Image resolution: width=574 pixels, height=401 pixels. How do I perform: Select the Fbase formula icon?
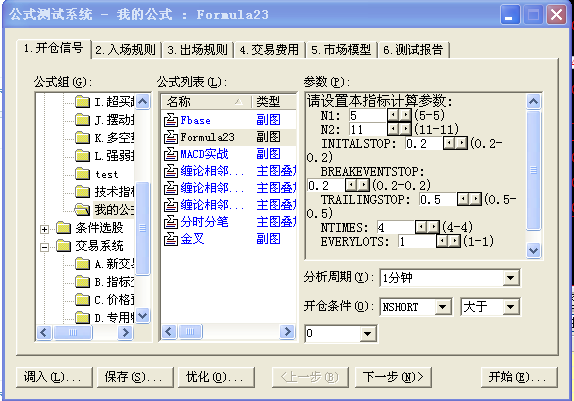171,120
